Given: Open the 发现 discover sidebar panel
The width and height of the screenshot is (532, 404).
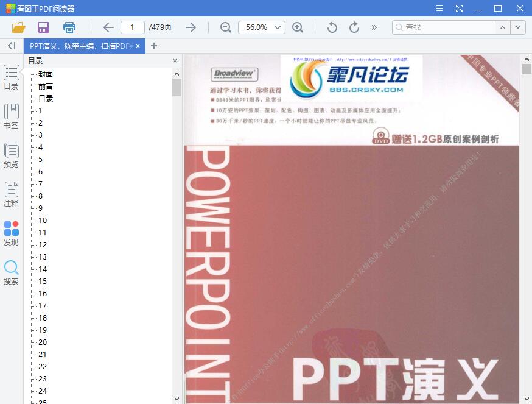Looking at the screenshot, I should (x=11, y=233).
